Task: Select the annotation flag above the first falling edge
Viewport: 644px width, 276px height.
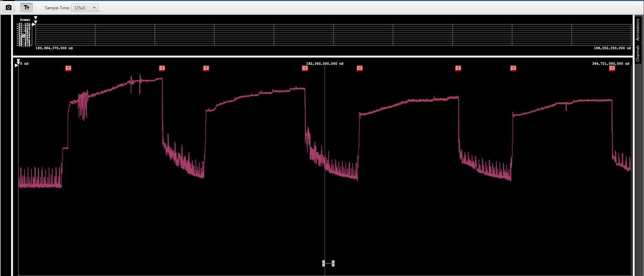Action: [162, 68]
